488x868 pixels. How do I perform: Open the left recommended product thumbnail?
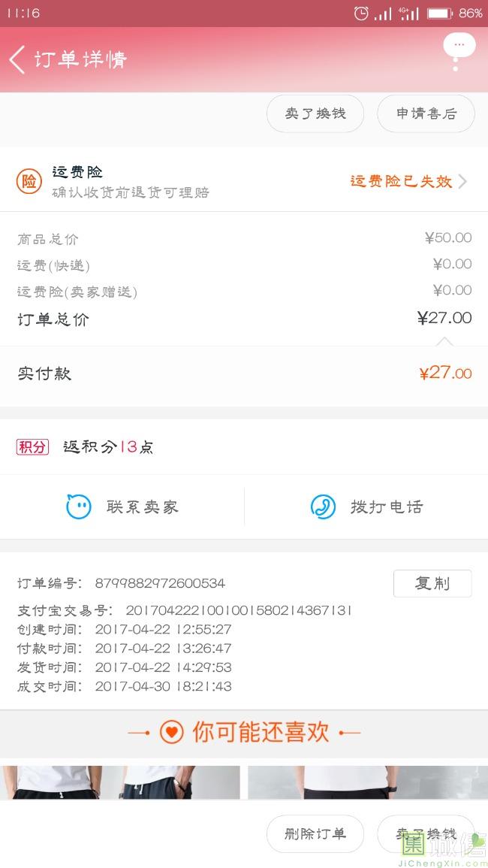pos(120,782)
